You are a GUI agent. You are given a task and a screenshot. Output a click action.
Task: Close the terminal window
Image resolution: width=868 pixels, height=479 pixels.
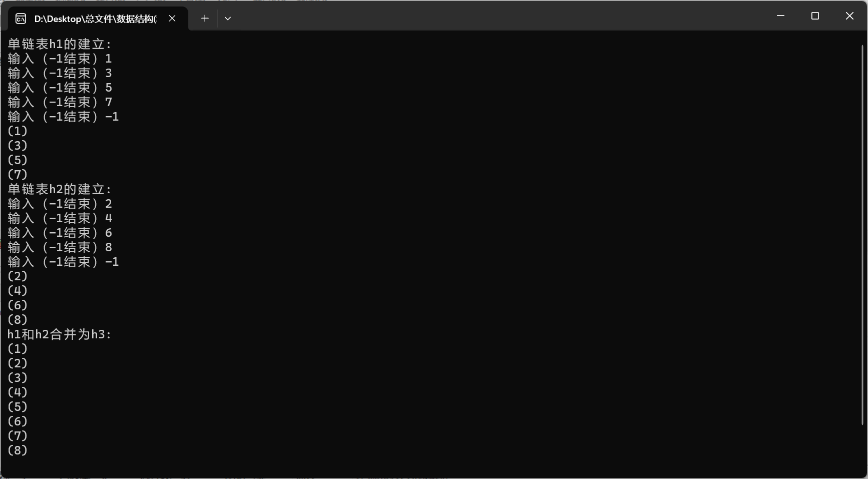[x=849, y=16]
